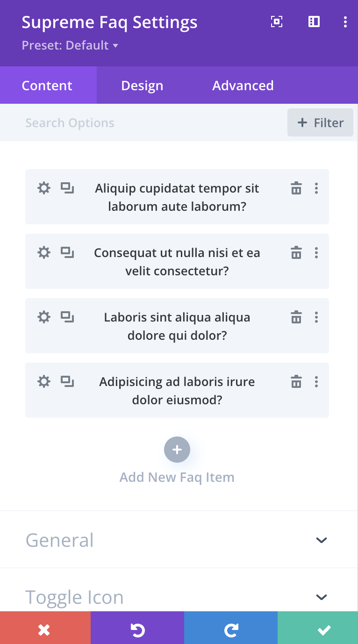Image resolution: width=358 pixels, height=644 pixels.
Task: Delete the Aliquip cupidatat faq item
Action: click(296, 188)
